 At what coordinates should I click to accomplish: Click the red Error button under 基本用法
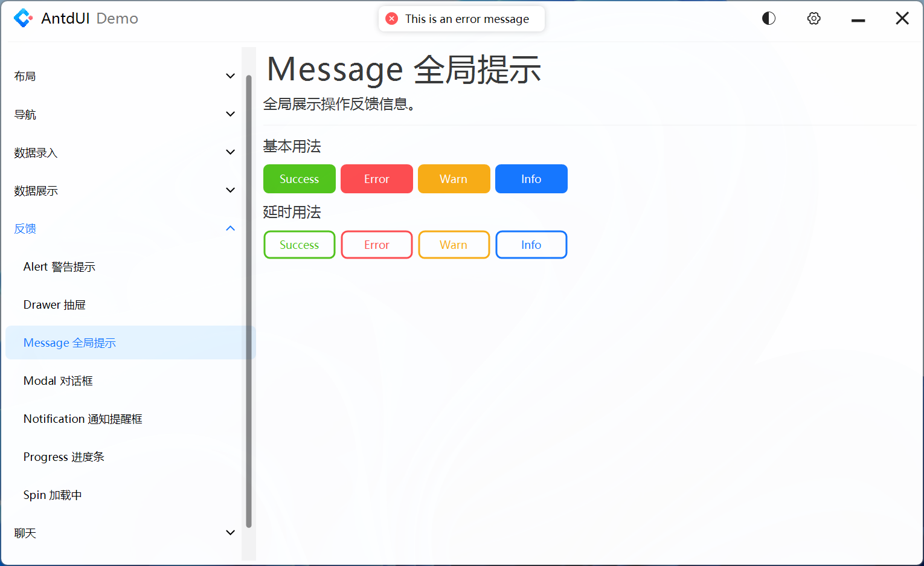click(x=376, y=179)
